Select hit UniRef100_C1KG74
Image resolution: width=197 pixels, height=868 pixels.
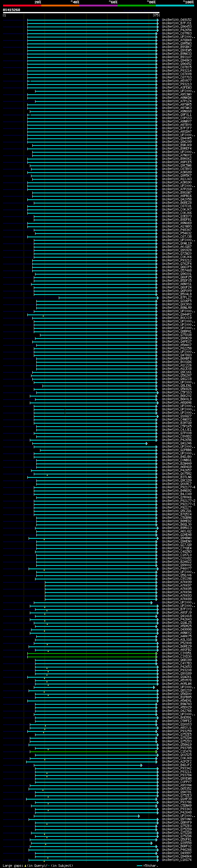177,860
